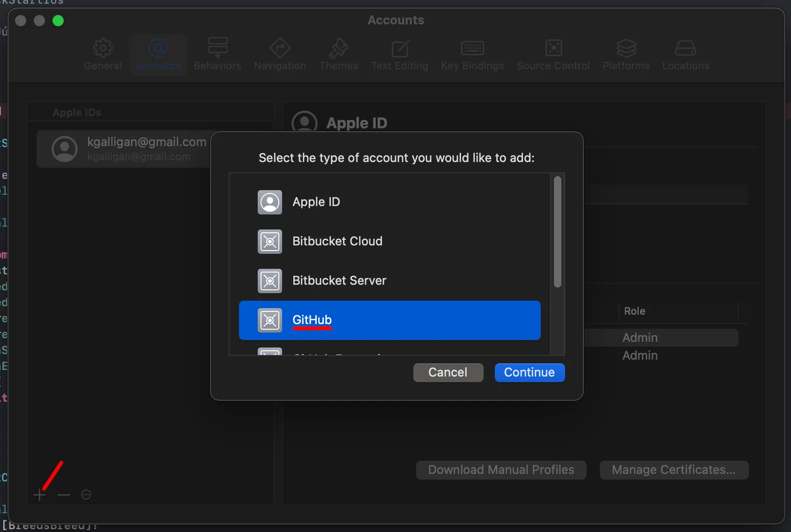Click the Apple IDs section header

pos(77,112)
